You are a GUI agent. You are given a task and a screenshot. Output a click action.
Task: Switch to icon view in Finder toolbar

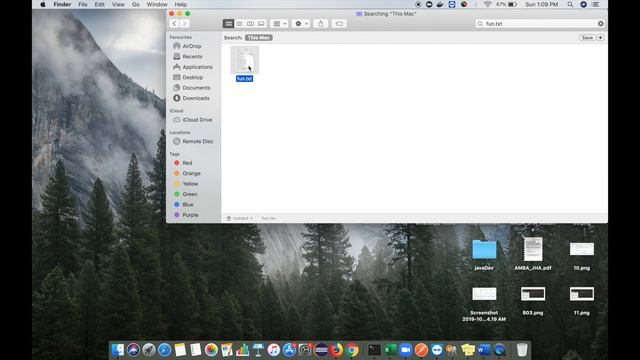(228, 24)
